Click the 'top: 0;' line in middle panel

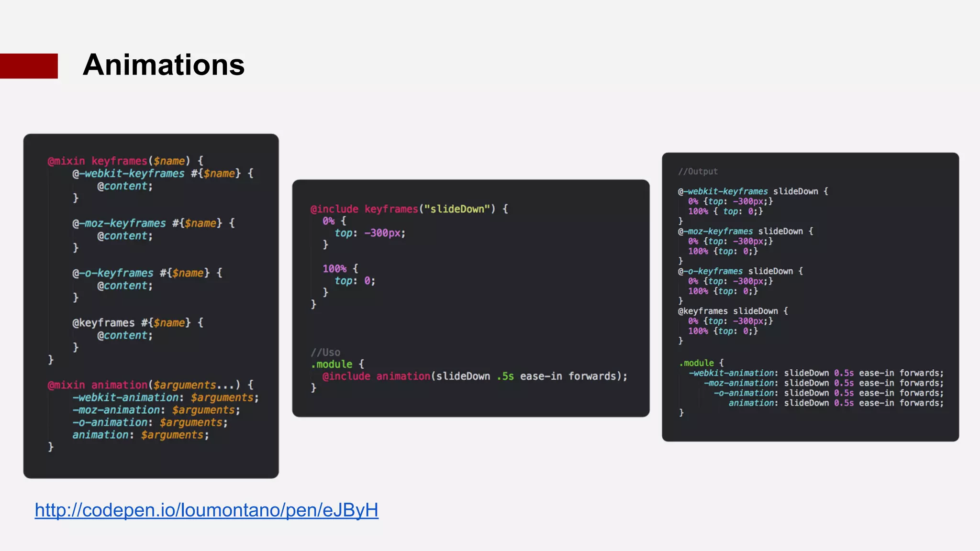tap(355, 281)
